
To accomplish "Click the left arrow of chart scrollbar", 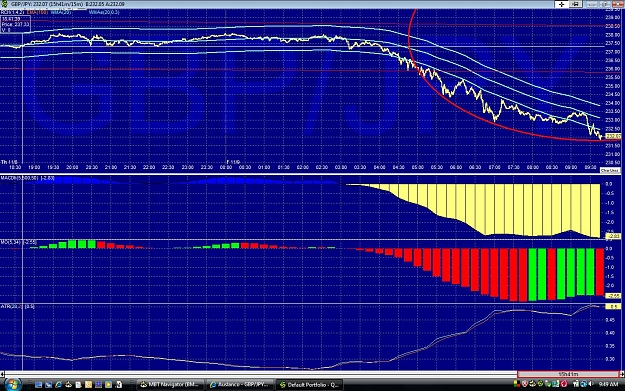I will pos(2,374).
